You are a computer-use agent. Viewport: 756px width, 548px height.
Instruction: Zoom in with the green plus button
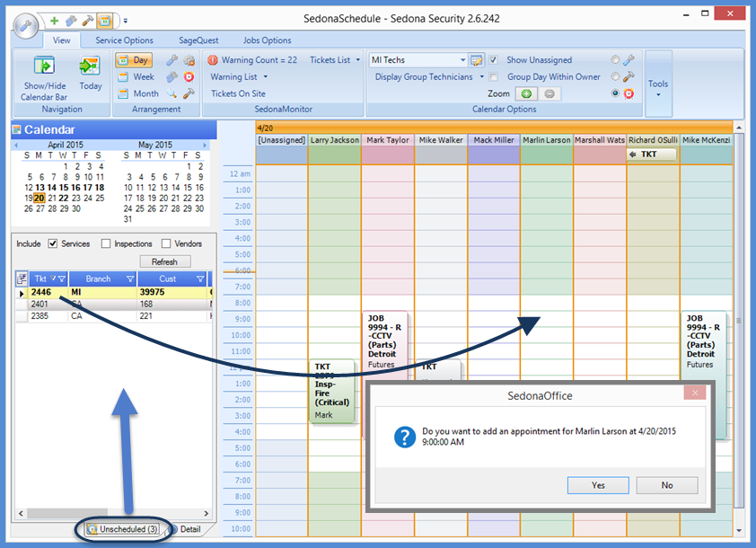point(526,93)
